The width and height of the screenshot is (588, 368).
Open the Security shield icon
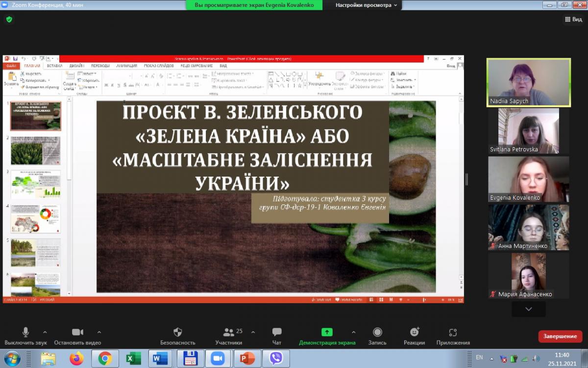point(177,333)
